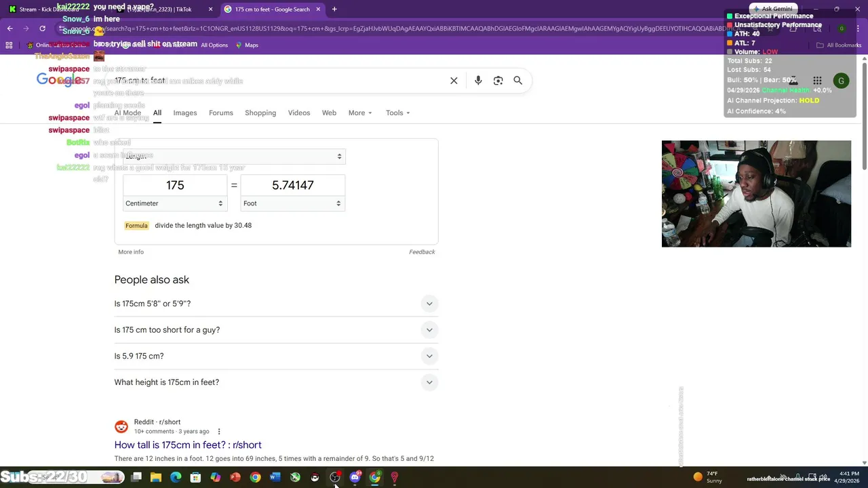Open weather widget showing 74°F Sunny
Screen dimensions: 868x488
(708, 477)
